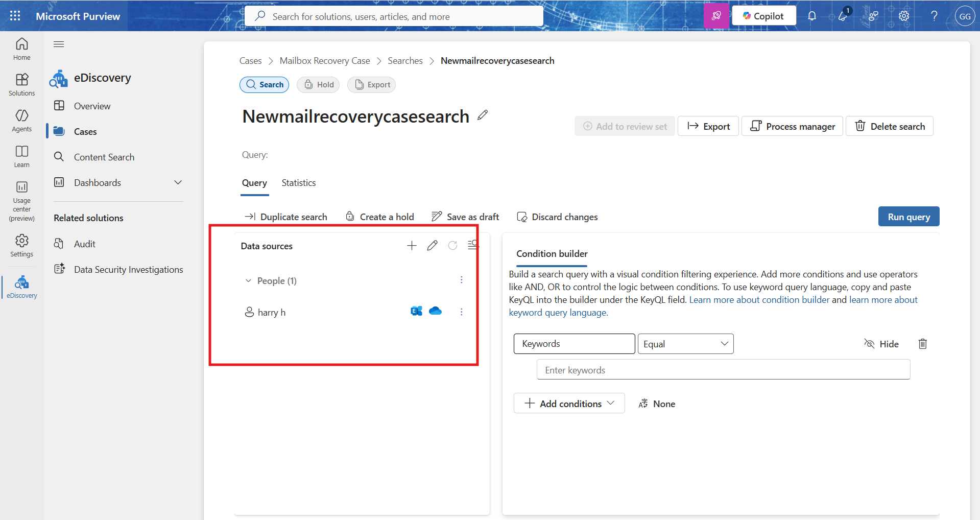Select eDiscovery in the left rail
This screenshot has width=980, height=520.
[x=21, y=287]
